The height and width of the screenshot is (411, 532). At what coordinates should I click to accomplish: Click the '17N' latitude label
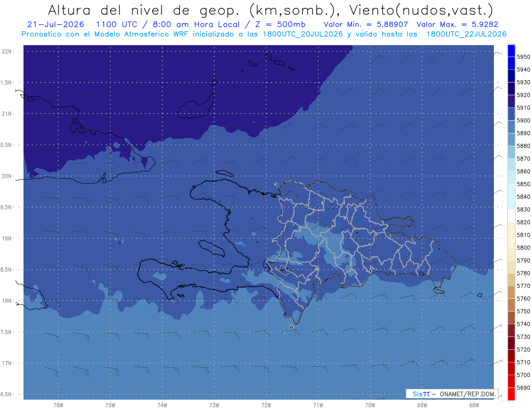pos(7,363)
